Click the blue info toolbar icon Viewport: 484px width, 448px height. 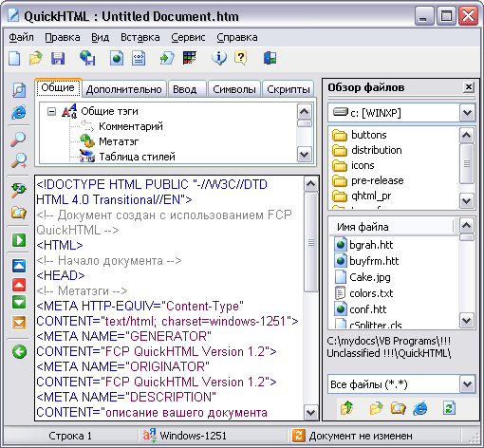click(219, 58)
